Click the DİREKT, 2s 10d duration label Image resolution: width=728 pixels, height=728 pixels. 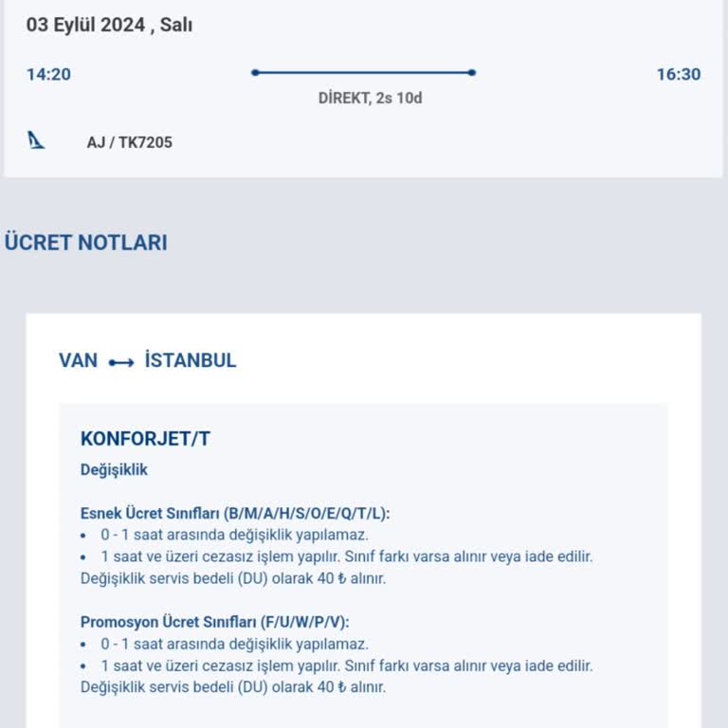370,98
